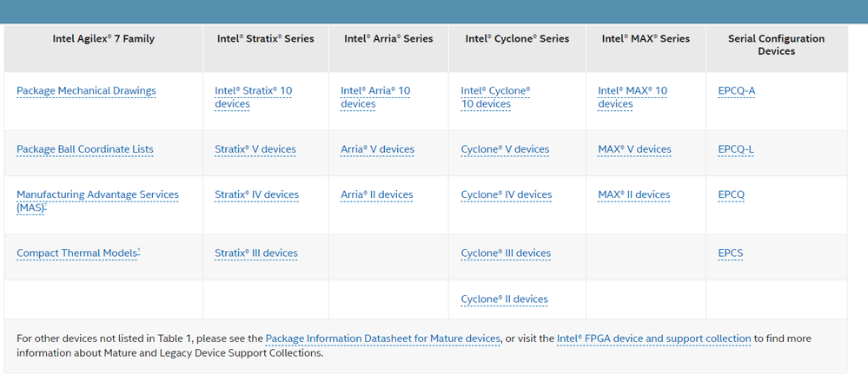The image size is (868, 388).
Task: Click Cyclone IV devices link
Action: [506, 195]
